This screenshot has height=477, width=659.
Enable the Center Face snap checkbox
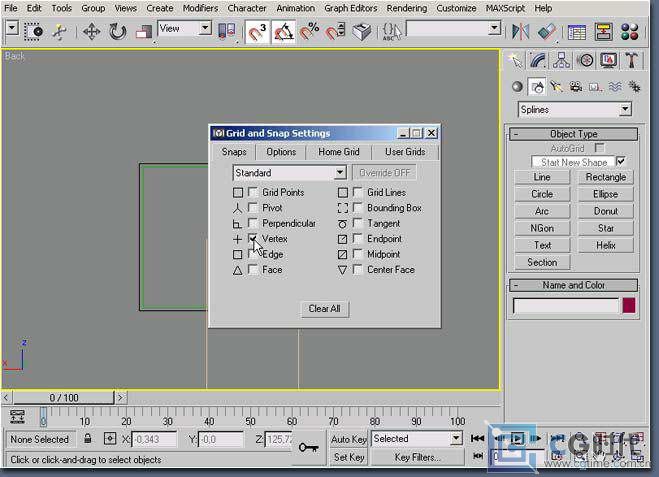pos(358,269)
